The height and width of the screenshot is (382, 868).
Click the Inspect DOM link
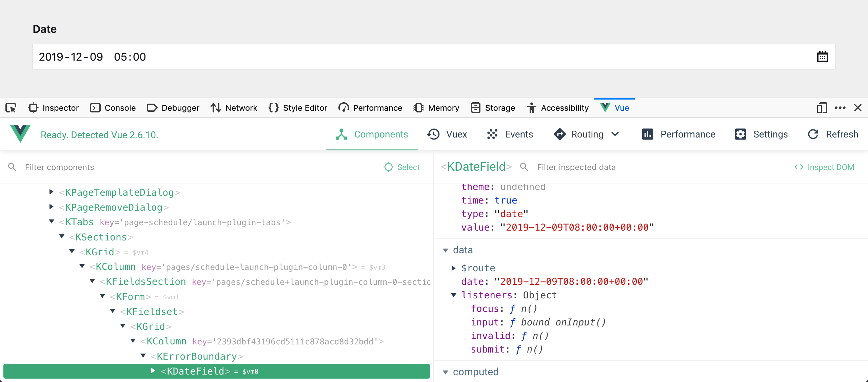click(x=824, y=167)
